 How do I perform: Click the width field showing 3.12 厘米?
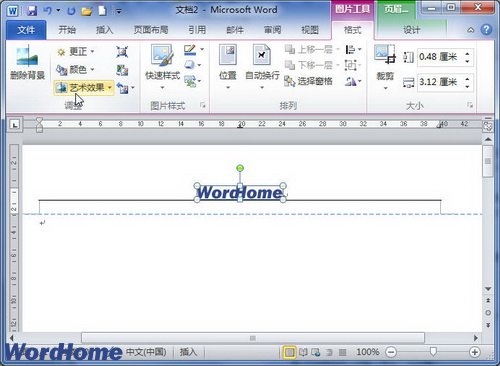[x=440, y=82]
